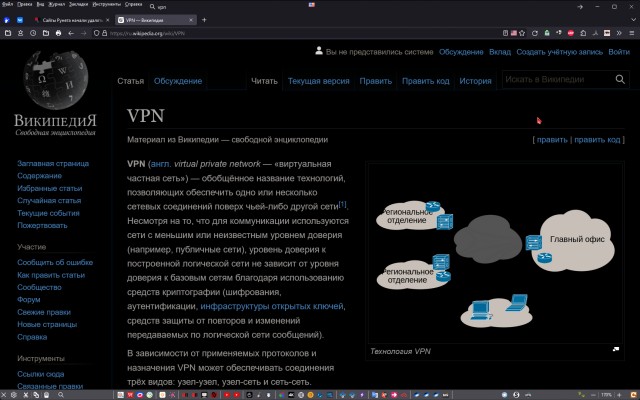The width and height of the screenshot is (640, 400).
Task: Click the green lock extension icon
Action: pos(547,33)
